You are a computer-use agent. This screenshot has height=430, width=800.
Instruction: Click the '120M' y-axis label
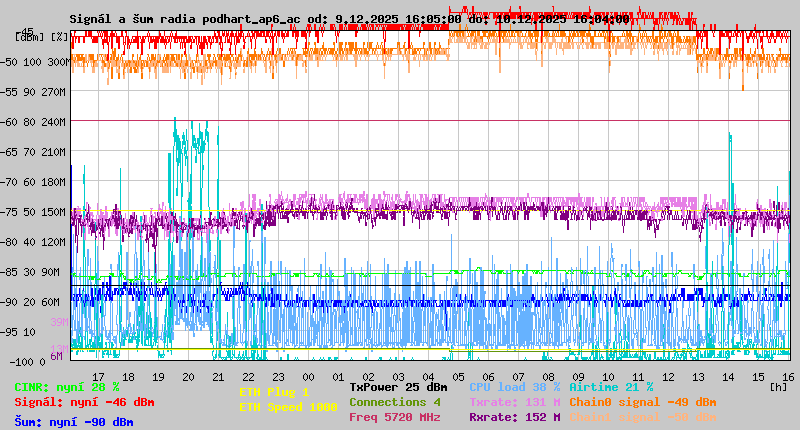pyautogui.click(x=56, y=242)
